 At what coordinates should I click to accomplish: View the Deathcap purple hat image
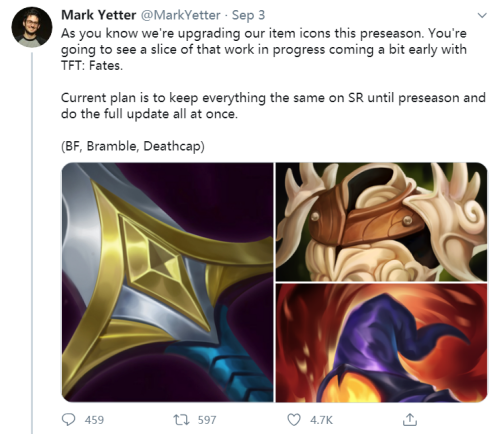(381, 343)
